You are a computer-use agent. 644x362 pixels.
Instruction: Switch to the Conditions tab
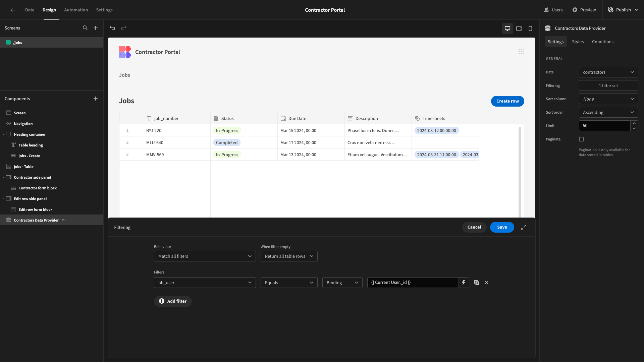pos(602,42)
